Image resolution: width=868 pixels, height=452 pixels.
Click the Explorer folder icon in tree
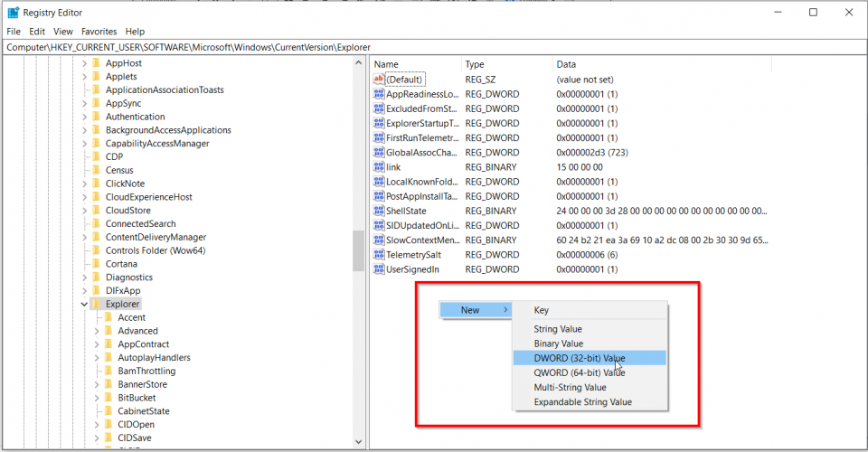[x=97, y=304]
